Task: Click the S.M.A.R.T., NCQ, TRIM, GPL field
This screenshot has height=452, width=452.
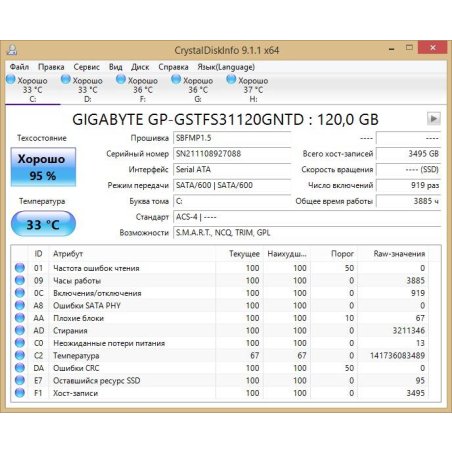Action: (x=307, y=233)
